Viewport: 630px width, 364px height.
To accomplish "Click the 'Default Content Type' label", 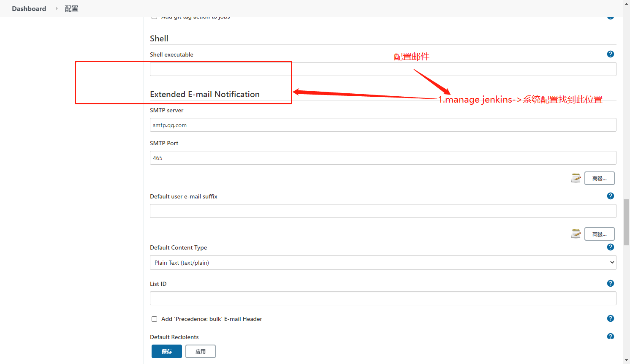I will click(x=179, y=247).
